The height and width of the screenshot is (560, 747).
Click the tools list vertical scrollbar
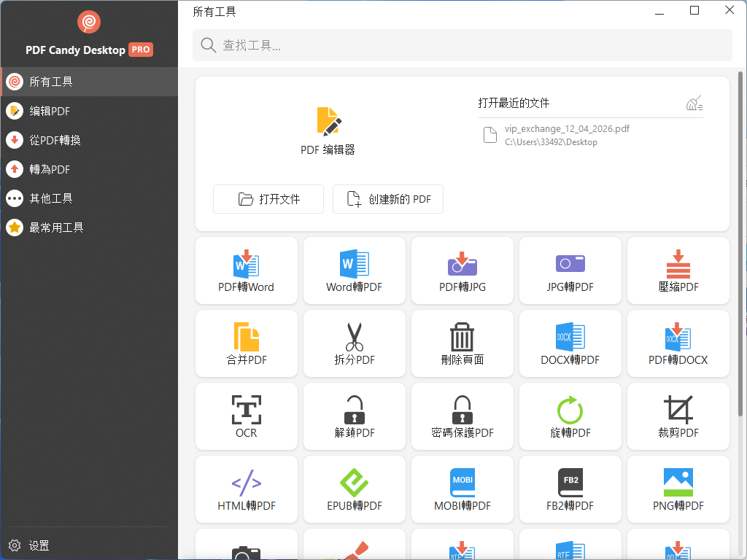(740, 243)
